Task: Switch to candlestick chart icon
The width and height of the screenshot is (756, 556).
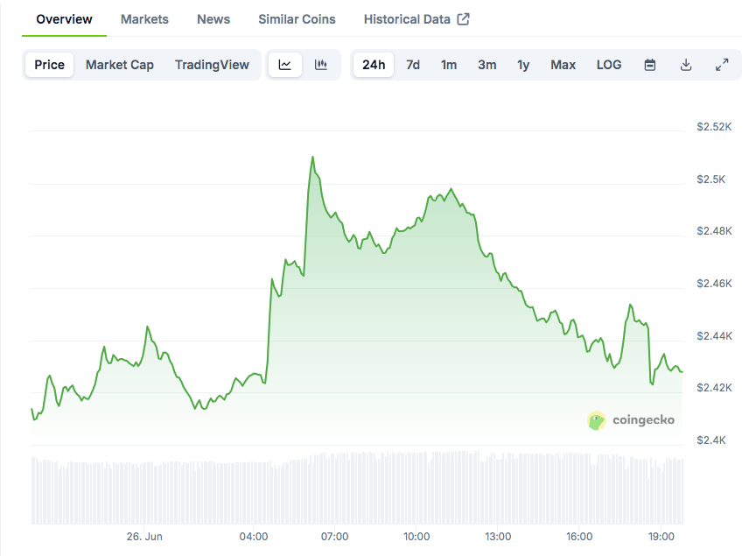Action: [x=320, y=65]
